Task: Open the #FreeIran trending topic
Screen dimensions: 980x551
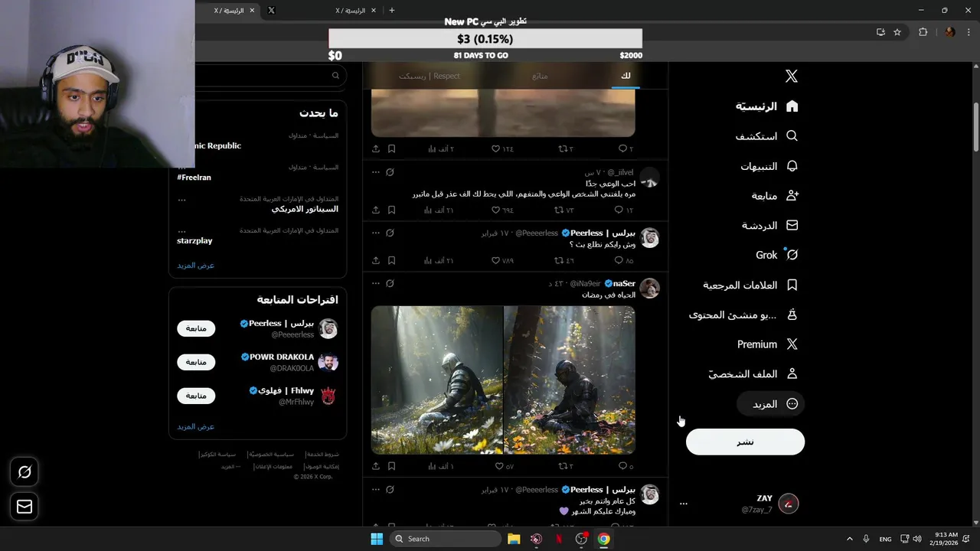Action: 194,178
